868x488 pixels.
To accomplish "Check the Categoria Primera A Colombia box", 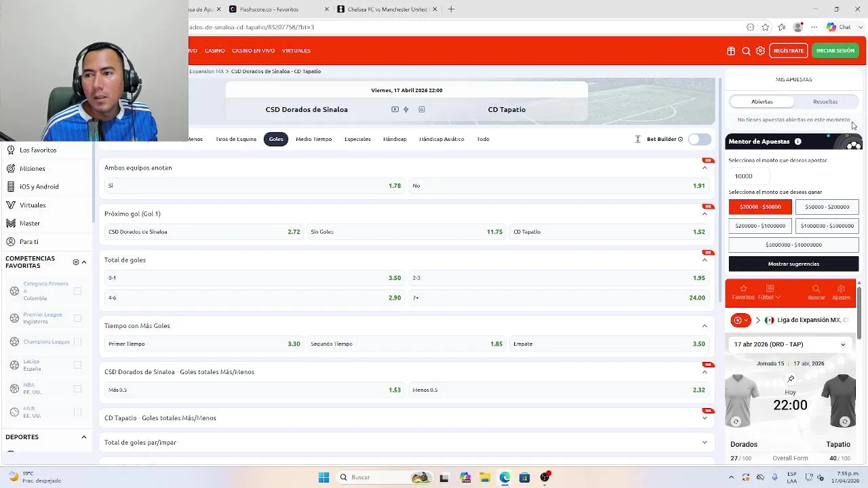I will pyautogui.click(x=77, y=291).
